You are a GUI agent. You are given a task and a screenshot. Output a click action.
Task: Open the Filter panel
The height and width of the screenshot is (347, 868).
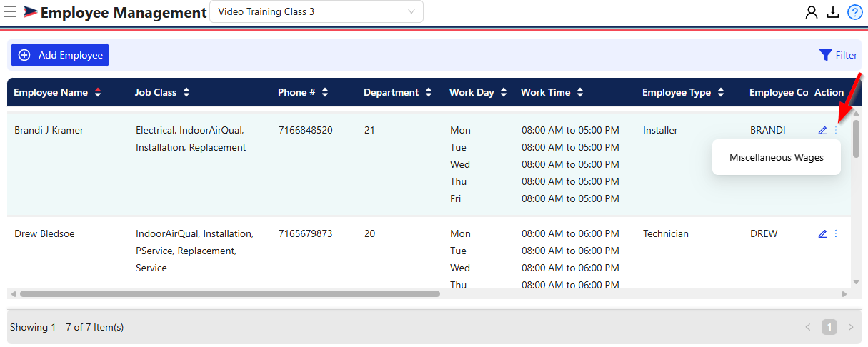(x=838, y=55)
